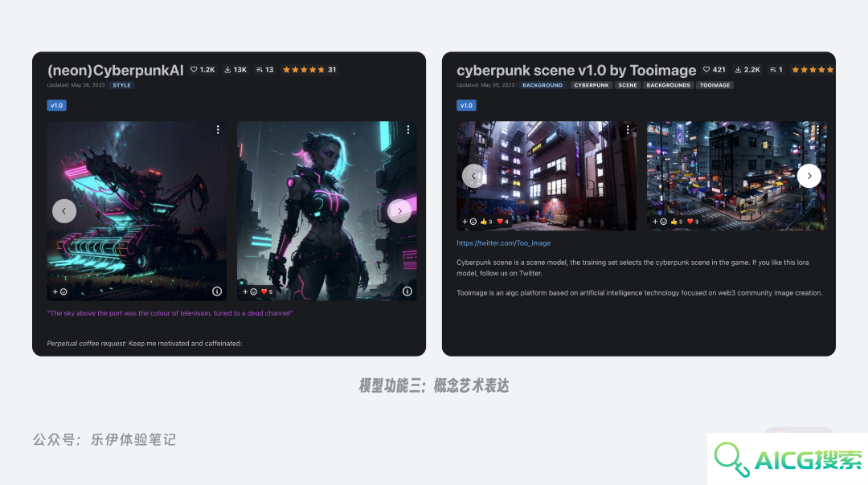Click the TOOIMAGE tag
Screen dimensions: 868x485
click(714, 85)
